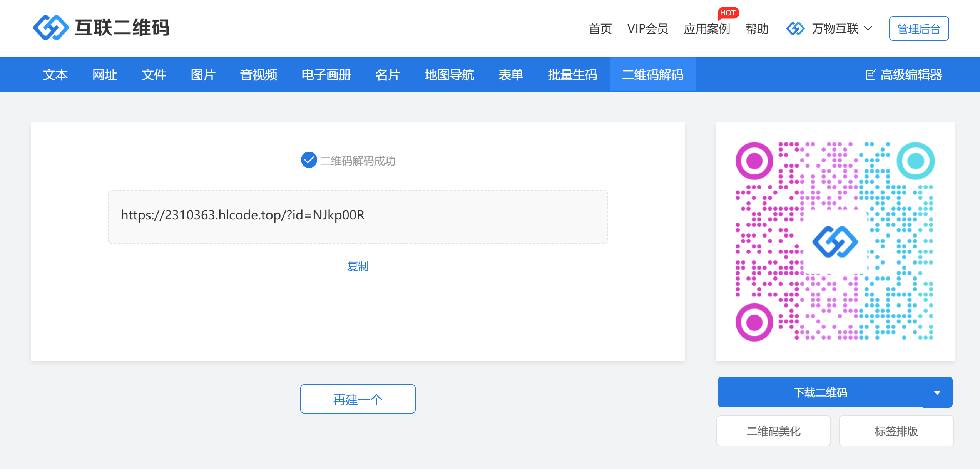Click the HOT badge above 应用案例

(x=727, y=13)
